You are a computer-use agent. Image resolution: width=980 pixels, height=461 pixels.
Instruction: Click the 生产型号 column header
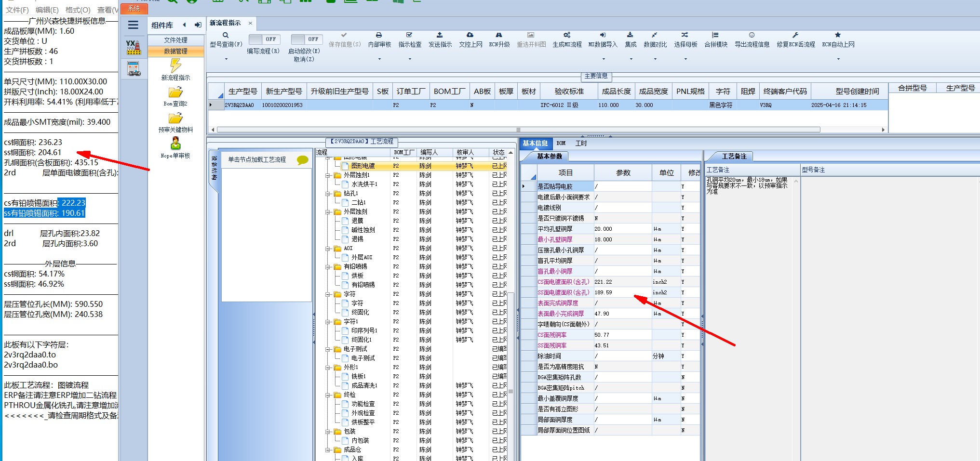242,91
